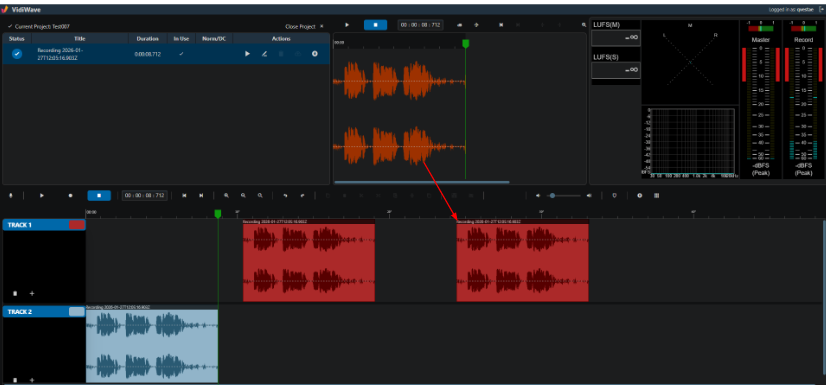
Task: Skip to timeline start
Action: [184, 195]
